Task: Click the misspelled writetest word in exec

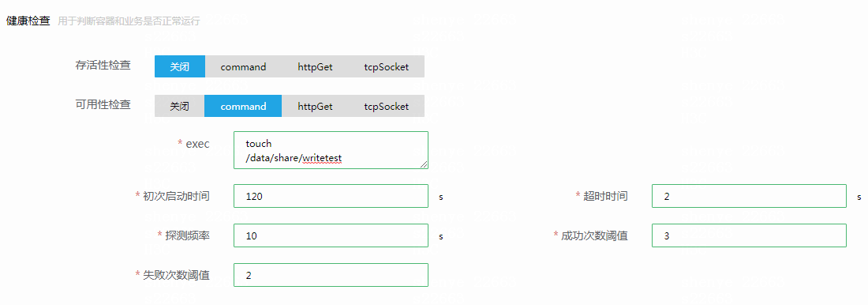Action: pyautogui.click(x=322, y=158)
